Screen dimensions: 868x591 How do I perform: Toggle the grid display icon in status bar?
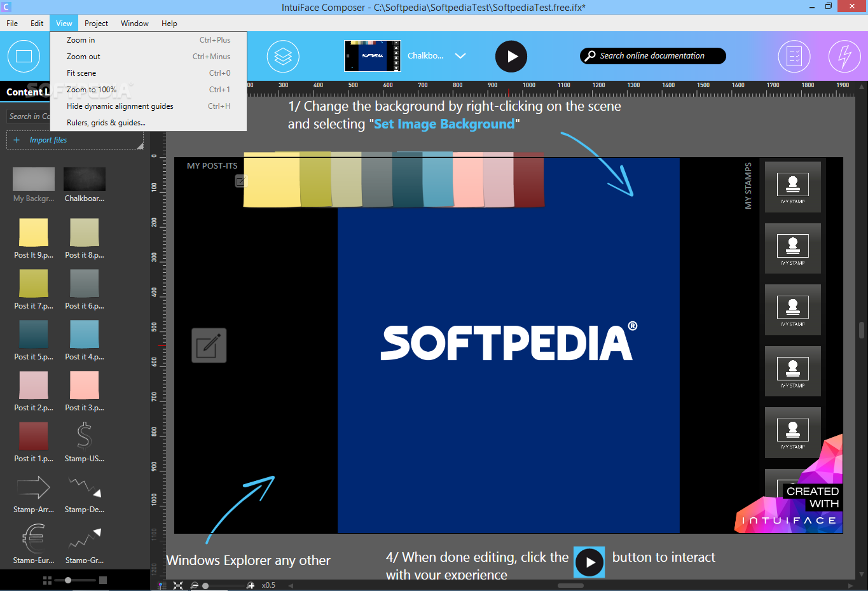pyautogui.click(x=162, y=585)
